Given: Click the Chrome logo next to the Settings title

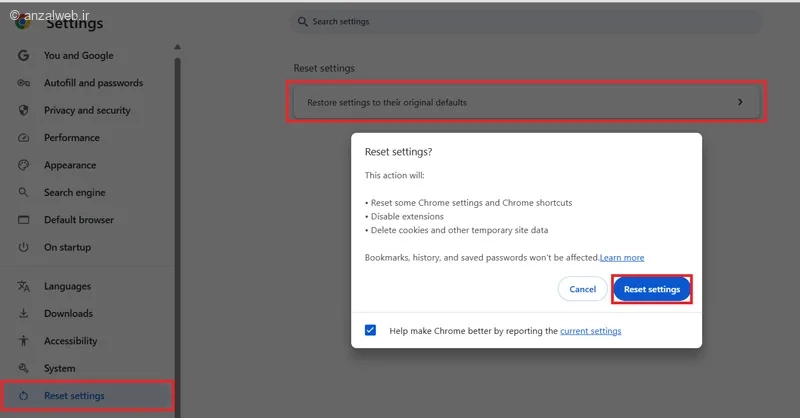Looking at the screenshot, I should click(22, 22).
